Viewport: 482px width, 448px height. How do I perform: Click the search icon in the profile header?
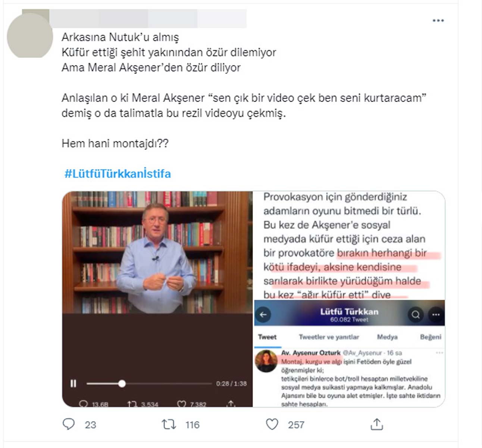[x=416, y=315]
